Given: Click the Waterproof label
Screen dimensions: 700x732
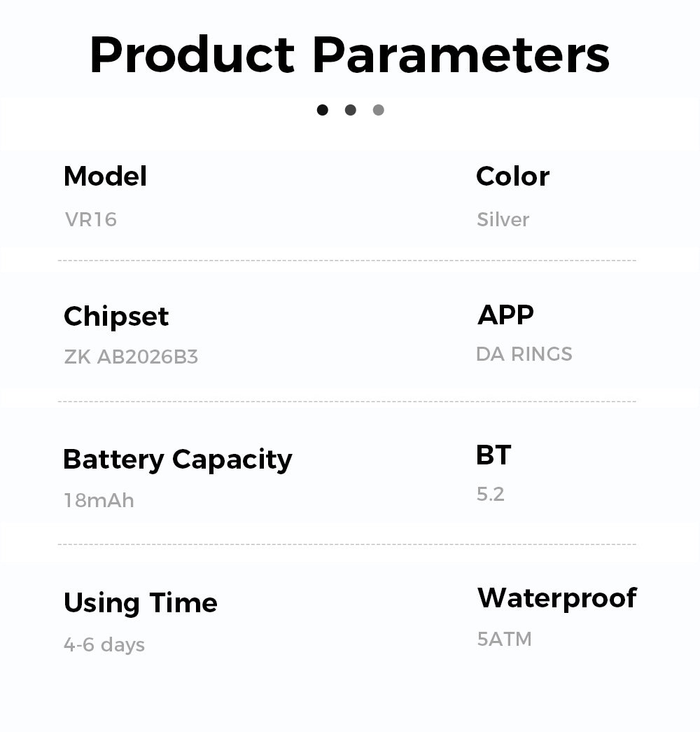Looking at the screenshot, I should pyautogui.click(x=556, y=598).
